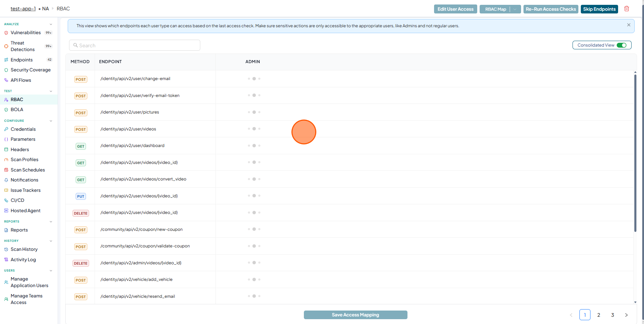The height and width of the screenshot is (324, 644).
Task: Click the BOLA sidebar icon
Action: (x=6, y=110)
